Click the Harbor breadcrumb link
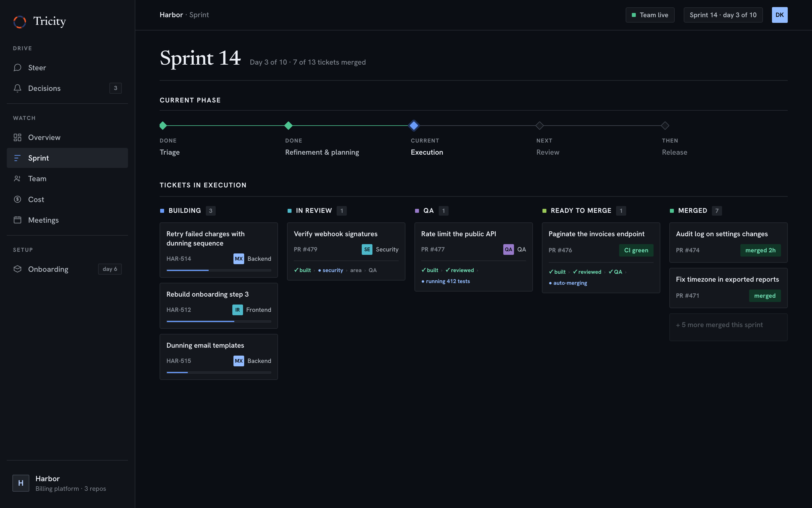812x508 pixels. coord(171,15)
